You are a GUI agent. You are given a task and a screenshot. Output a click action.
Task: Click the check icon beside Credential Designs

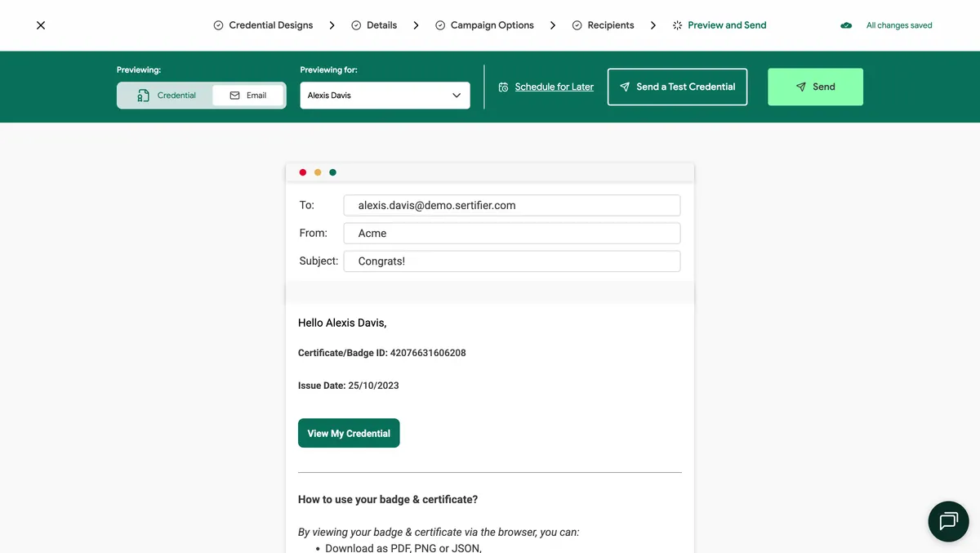217,25
